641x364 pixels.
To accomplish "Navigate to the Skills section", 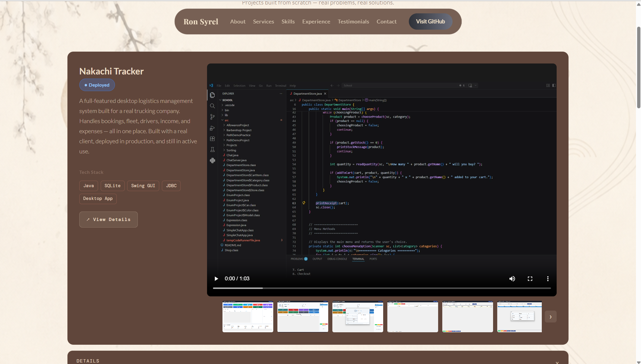I will click(x=288, y=21).
